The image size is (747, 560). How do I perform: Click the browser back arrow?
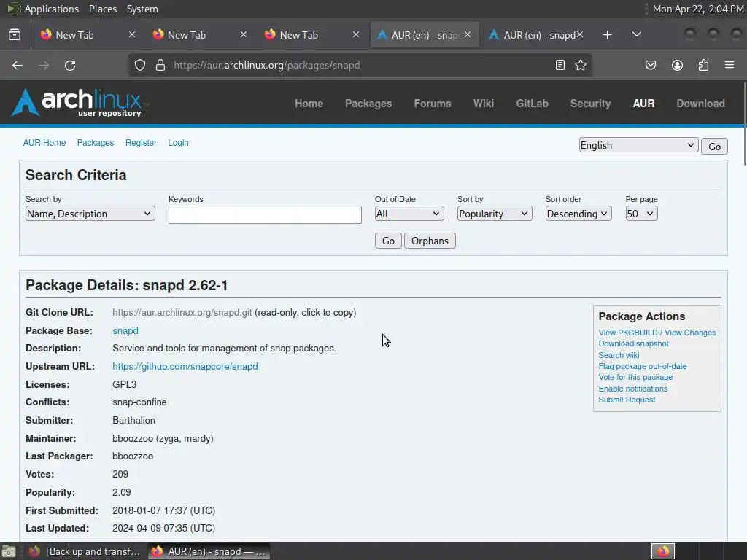(18, 65)
